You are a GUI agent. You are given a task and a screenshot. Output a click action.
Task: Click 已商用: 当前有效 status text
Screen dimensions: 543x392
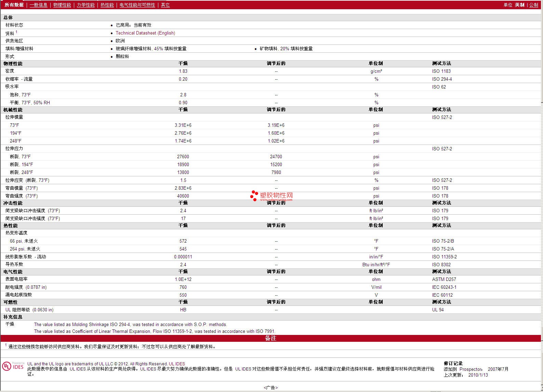pyautogui.click(x=133, y=25)
